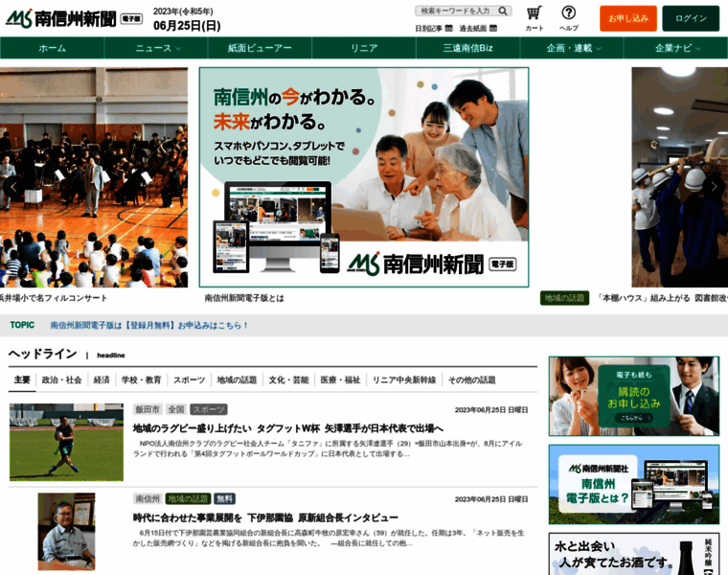Click the 購読のお申し込み sidebar banner
The height and width of the screenshot is (575, 728).
[x=634, y=396]
